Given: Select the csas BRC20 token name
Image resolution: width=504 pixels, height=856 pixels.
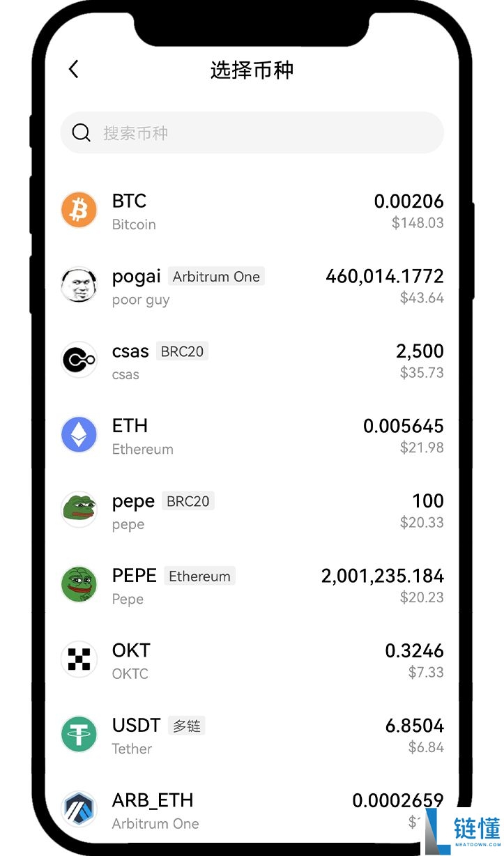Looking at the screenshot, I should click(130, 351).
